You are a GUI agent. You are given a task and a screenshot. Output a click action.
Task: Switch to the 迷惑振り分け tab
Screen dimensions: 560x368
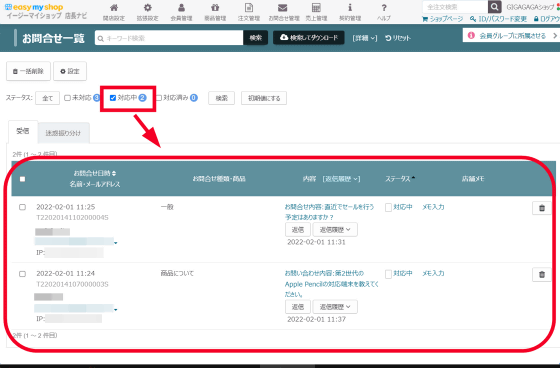pos(63,133)
